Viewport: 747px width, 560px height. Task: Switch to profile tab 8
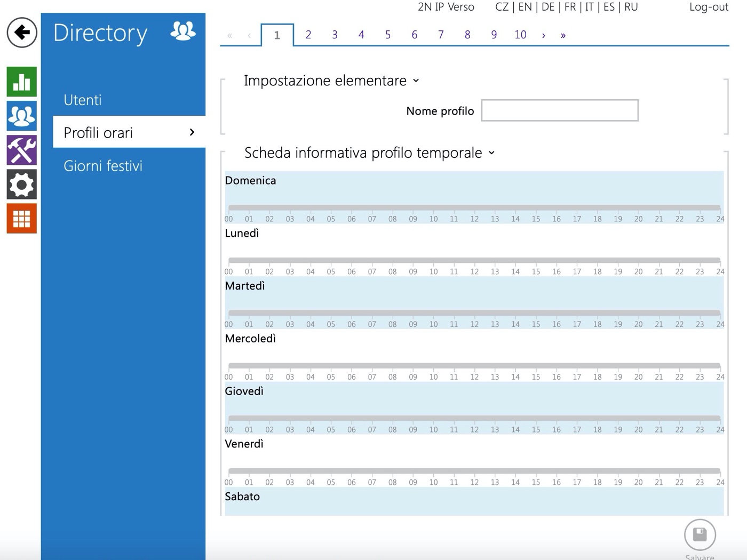point(467,35)
